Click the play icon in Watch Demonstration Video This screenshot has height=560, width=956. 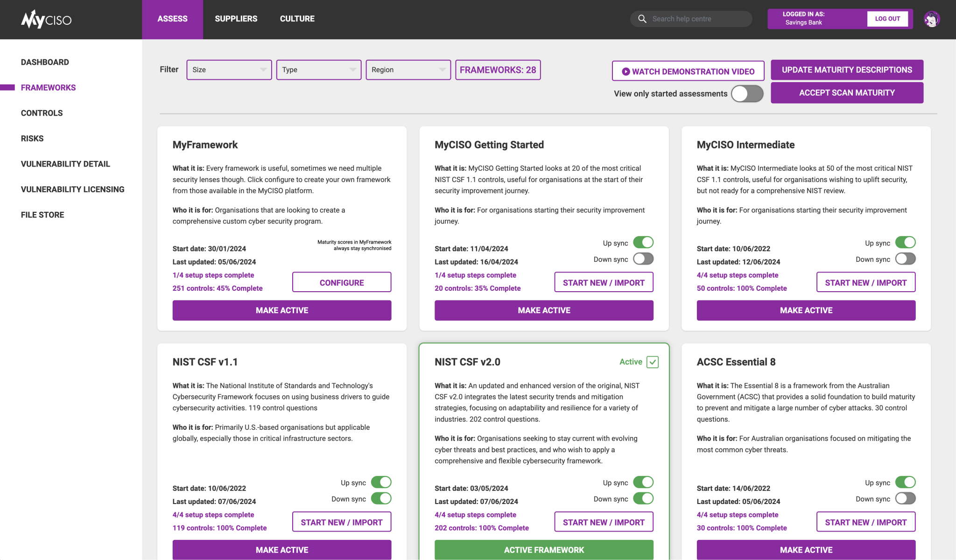pos(626,71)
